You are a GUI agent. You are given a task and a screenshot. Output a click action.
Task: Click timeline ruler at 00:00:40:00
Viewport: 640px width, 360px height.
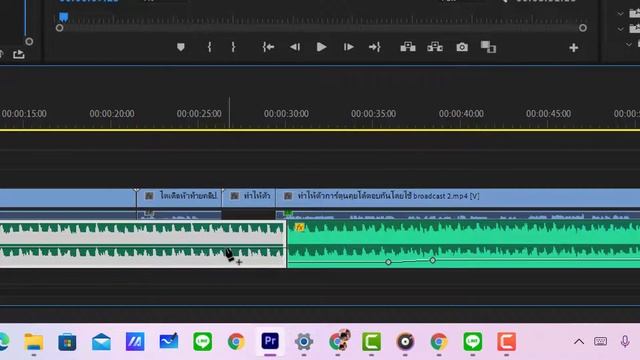point(461,114)
